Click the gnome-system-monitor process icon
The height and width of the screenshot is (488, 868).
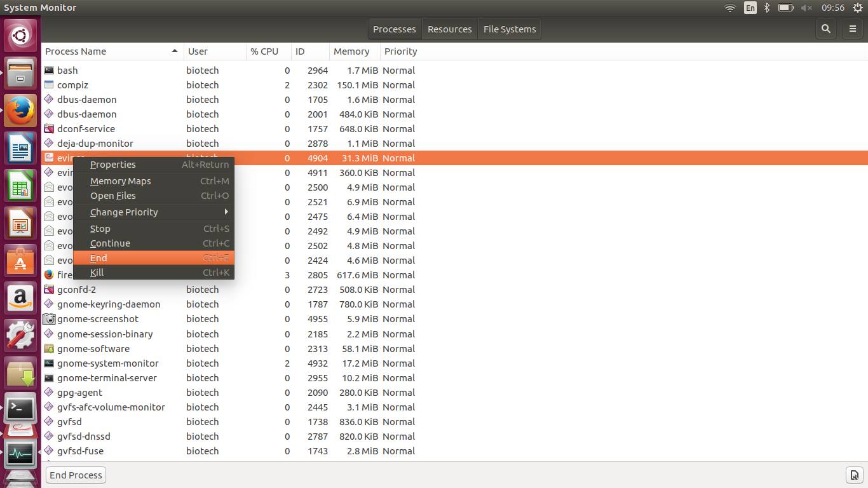49,363
